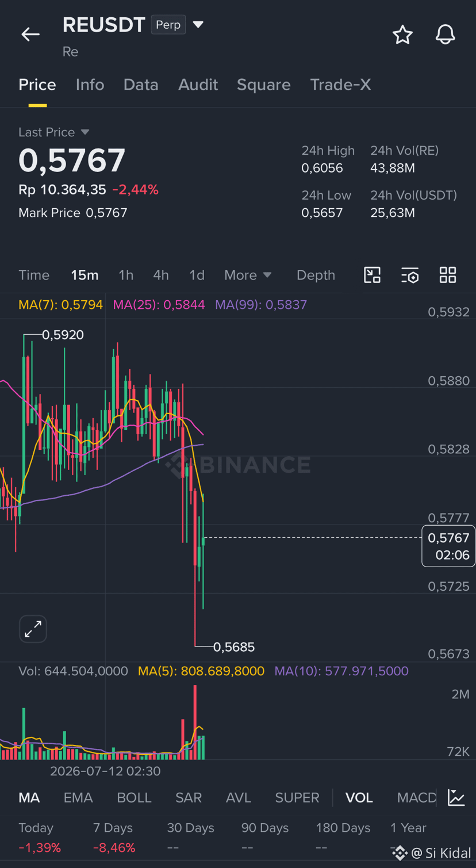Viewport: 476px width, 868px height.
Task: Tap the 180 Days performance entry
Action: 343,838
